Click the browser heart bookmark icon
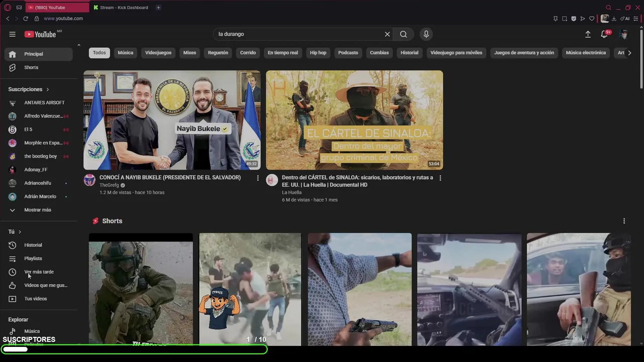This screenshot has height=362, width=644. click(592, 19)
